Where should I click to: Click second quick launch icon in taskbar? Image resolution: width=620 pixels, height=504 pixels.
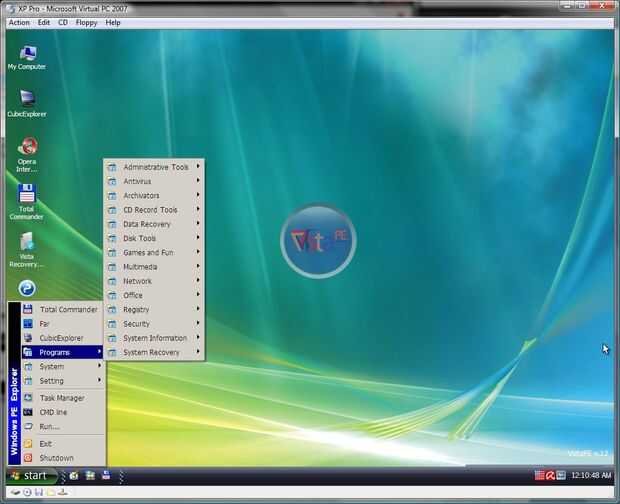[x=90, y=476]
